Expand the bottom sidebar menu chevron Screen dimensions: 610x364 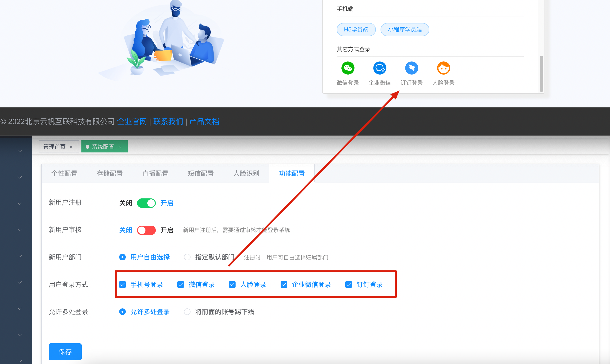tap(20, 361)
